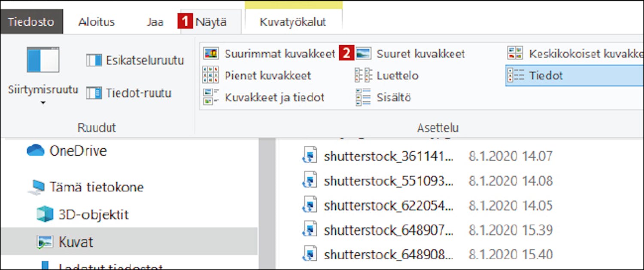644x270 pixels.
Task: Select file shutterstock_622054...
Action: pos(389,205)
